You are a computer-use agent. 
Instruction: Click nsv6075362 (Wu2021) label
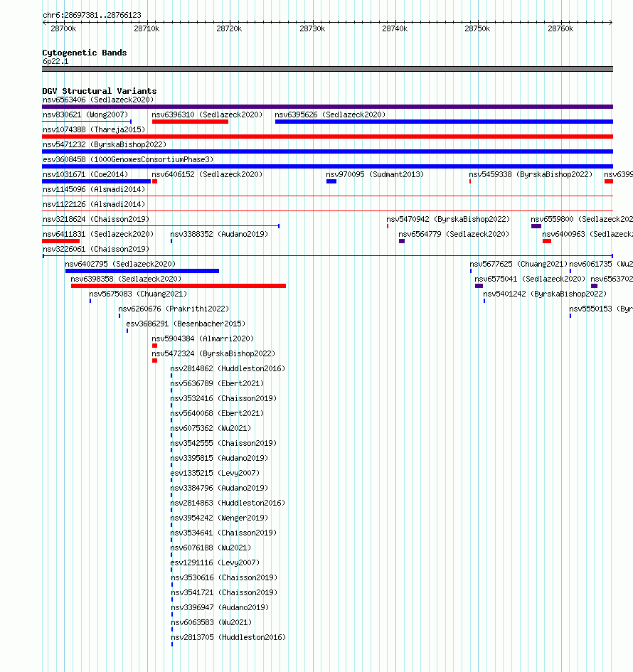[x=211, y=429]
